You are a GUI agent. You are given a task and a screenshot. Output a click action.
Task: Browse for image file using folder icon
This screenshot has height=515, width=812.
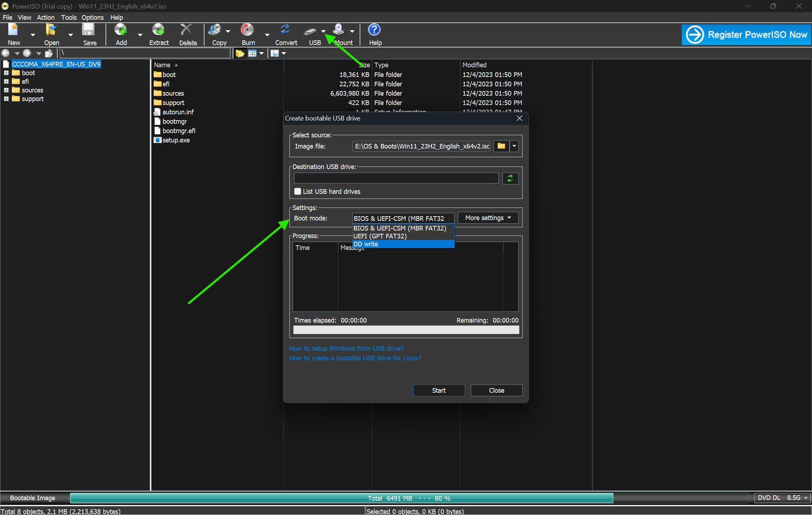[x=501, y=146]
